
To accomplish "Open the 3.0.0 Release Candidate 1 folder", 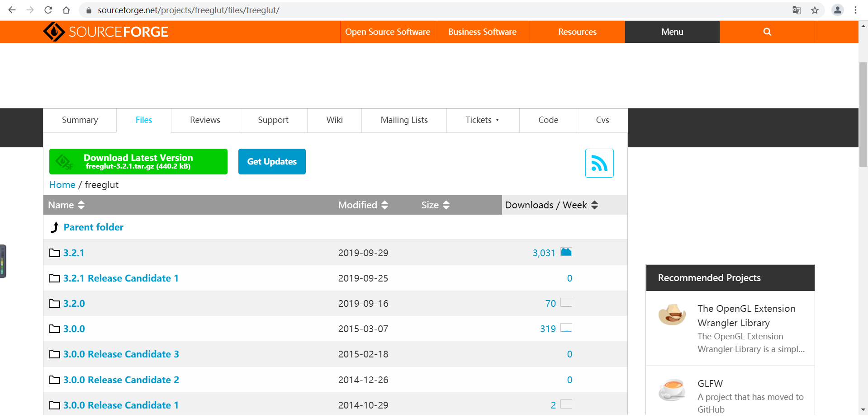I will click(121, 405).
